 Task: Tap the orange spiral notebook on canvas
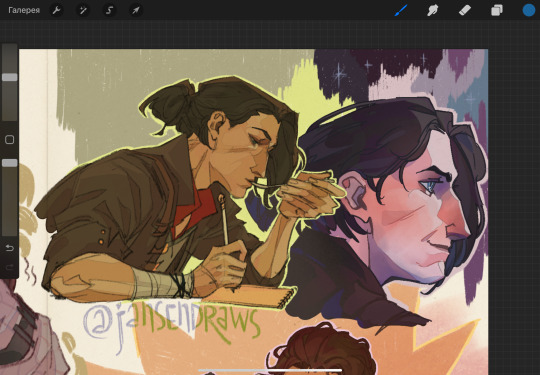coord(253,295)
